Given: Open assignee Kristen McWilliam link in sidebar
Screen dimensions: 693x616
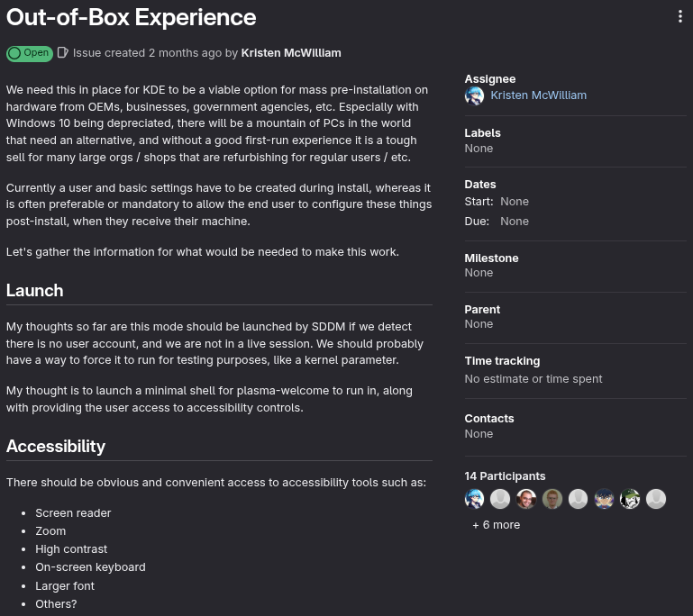Looking at the screenshot, I should pos(538,95).
